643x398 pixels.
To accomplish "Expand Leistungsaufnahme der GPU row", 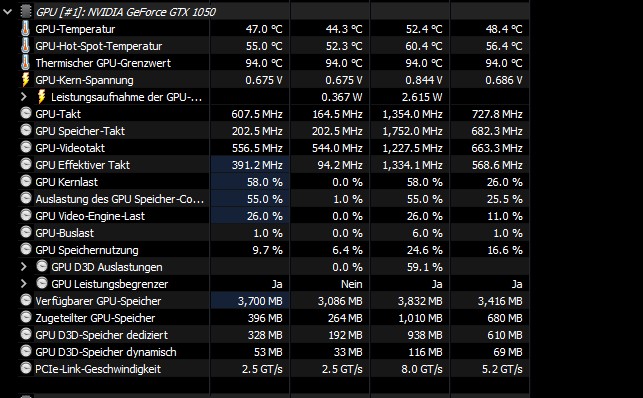I will (x=24, y=97).
